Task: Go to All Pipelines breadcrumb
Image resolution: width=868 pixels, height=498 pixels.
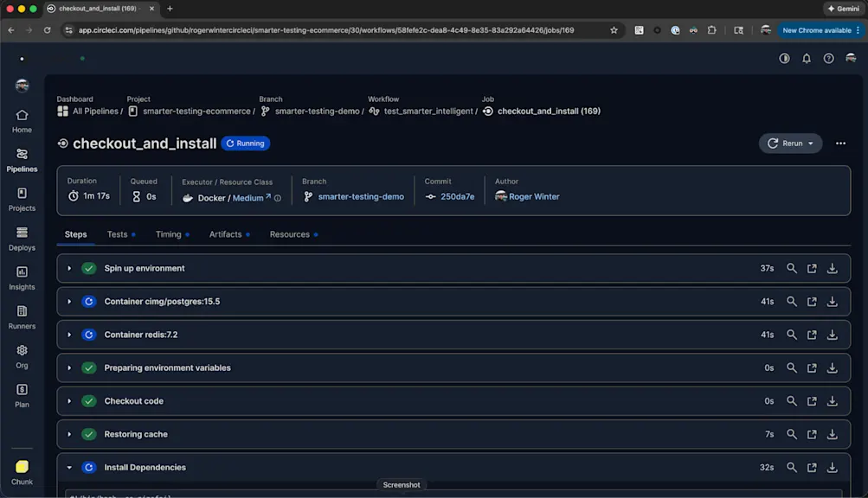Action: click(x=88, y=112)
